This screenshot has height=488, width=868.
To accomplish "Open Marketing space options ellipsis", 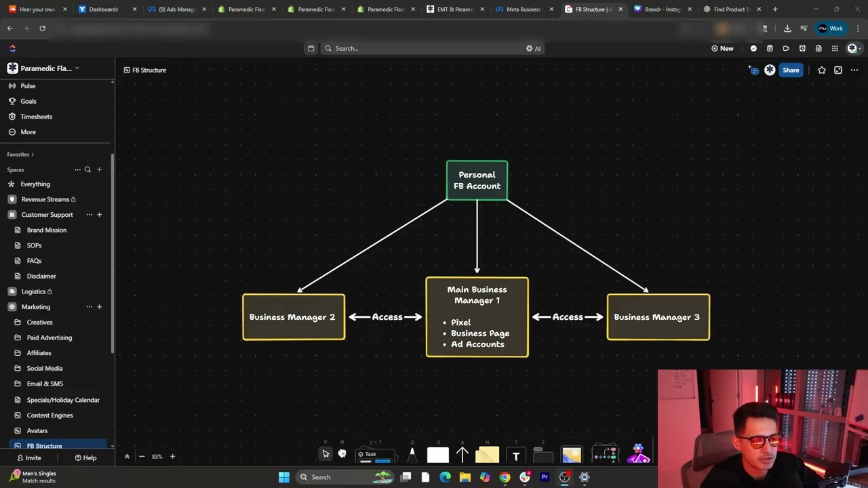I will click(89, 307).
